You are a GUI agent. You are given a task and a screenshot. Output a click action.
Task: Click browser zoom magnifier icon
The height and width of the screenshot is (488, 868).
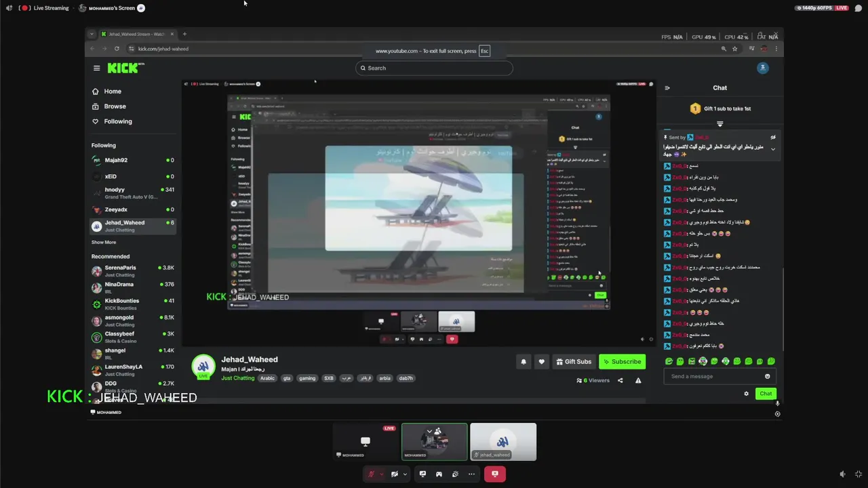[x=724, y=49]
